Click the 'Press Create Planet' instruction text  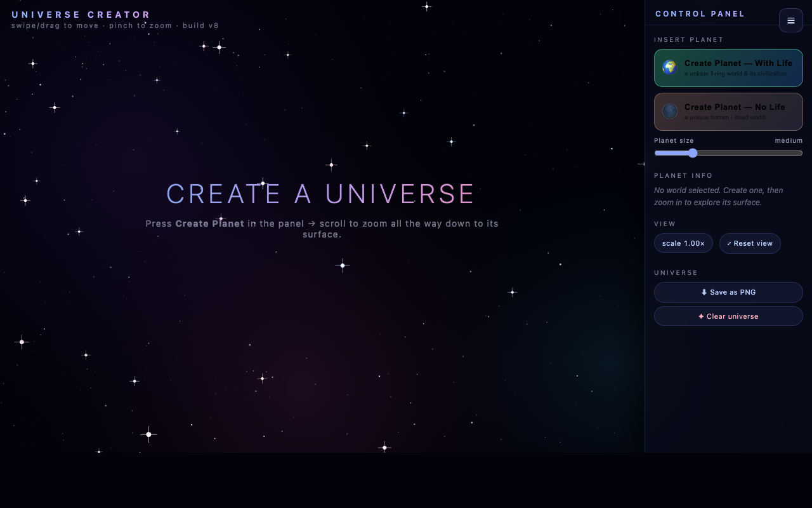pyautogui.click(x=322, y=229)
